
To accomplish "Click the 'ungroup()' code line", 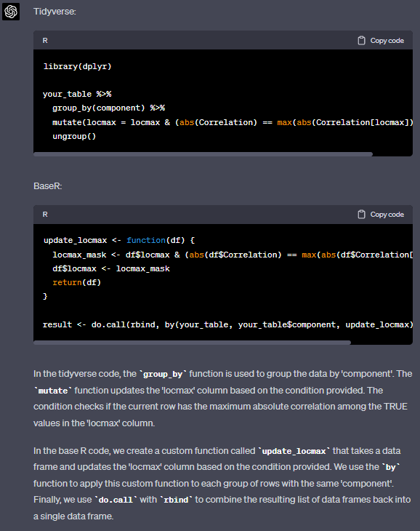I will [74, 136].
